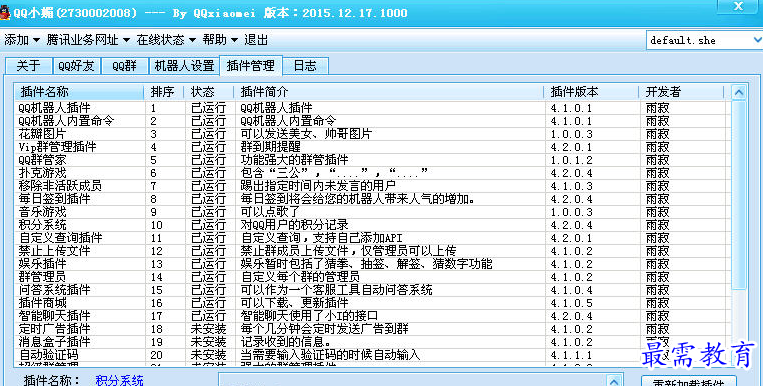Click the 开发者 column header

tap(681, 92)
